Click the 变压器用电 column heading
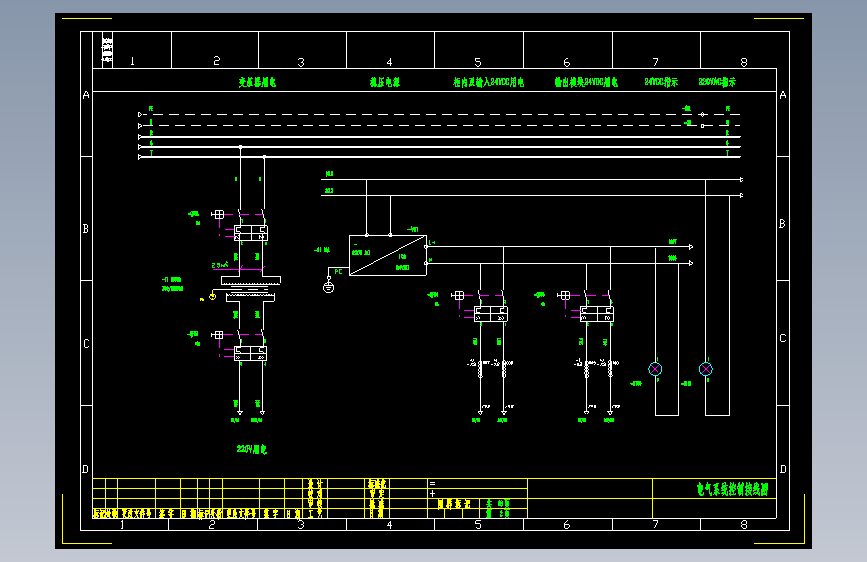Image resolution: width=867 pixels, height=562 pixels. pyautogui.click(x=257, y=82)
